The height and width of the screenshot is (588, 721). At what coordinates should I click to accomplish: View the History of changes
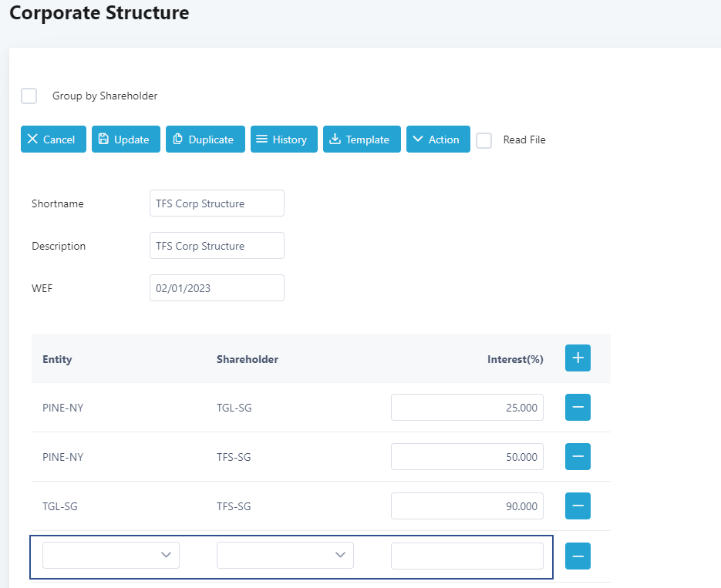pos(284,139)
